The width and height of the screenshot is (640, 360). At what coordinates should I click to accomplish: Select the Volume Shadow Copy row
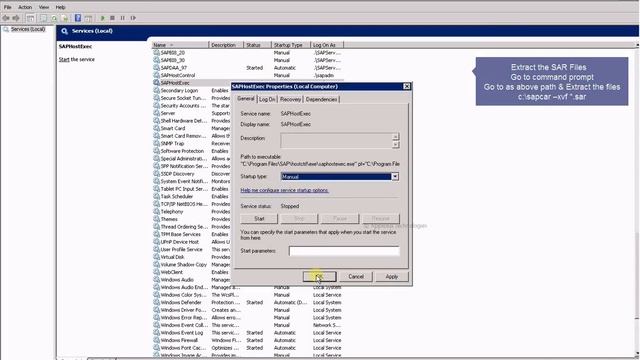[191, 264]
